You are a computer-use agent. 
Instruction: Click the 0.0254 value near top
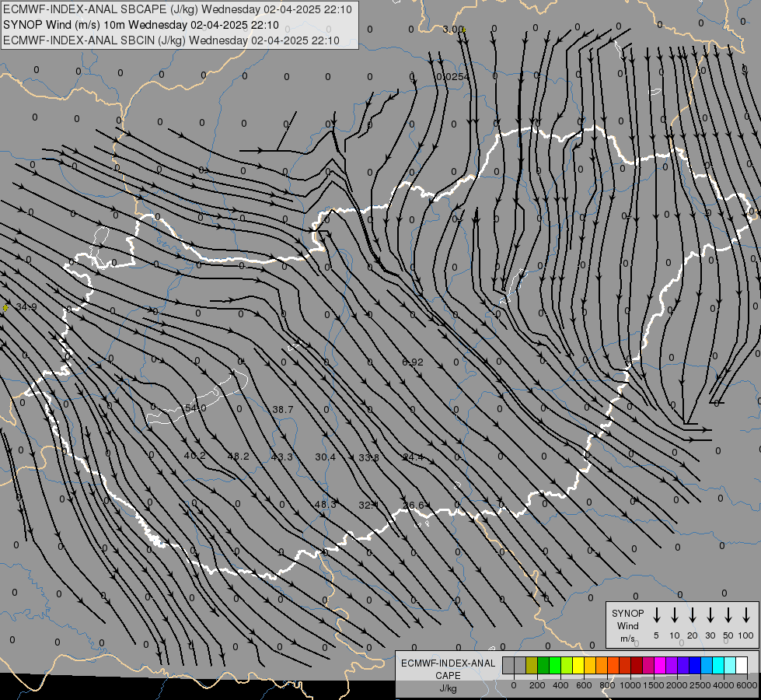[x=453, y=77]
